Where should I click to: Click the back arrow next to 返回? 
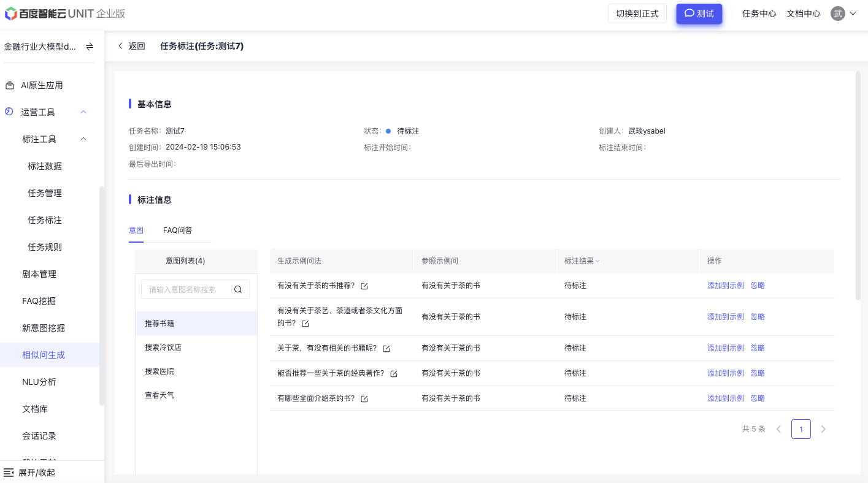pyautogui.click(x=121, y=46)
